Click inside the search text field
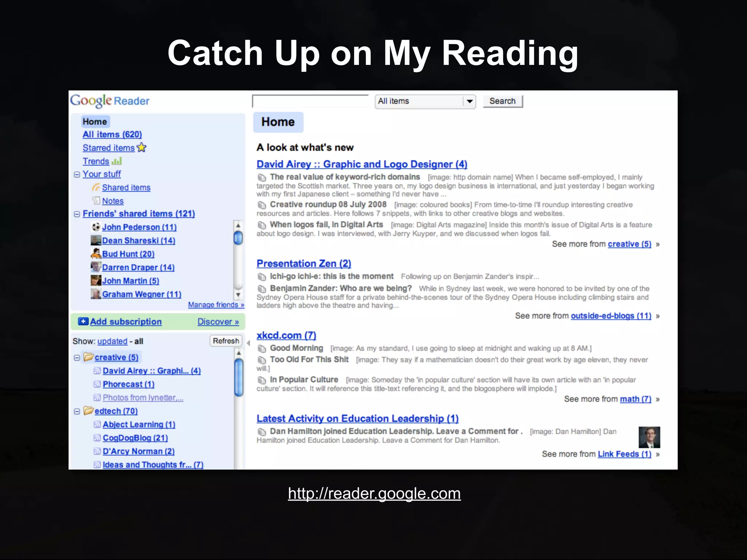The height and width of the screenshot is (560, 747). coord(310,101)
